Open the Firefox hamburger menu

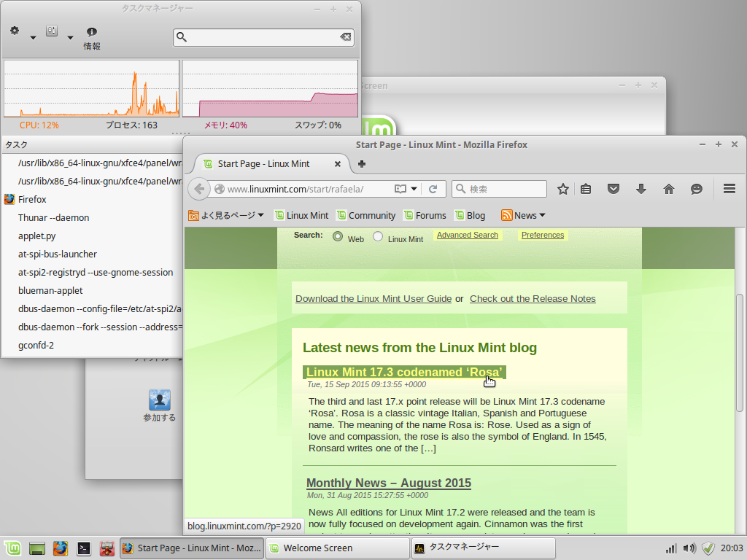pyautogui.click(x=729, y=189)
